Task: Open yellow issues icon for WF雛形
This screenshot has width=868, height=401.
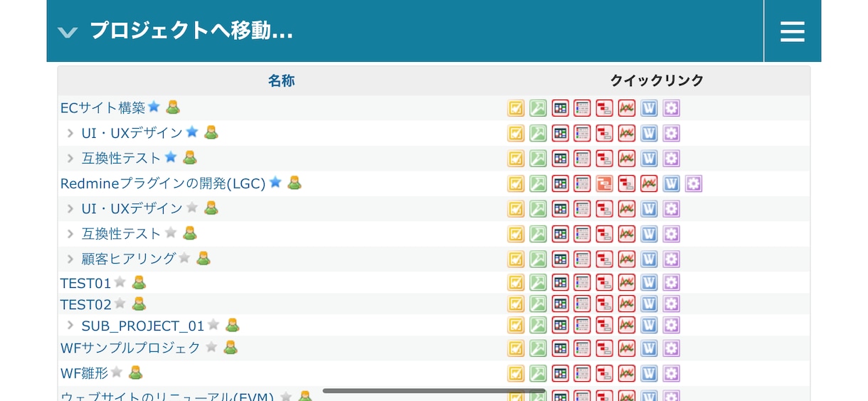Action: click(x=516, y=373)
